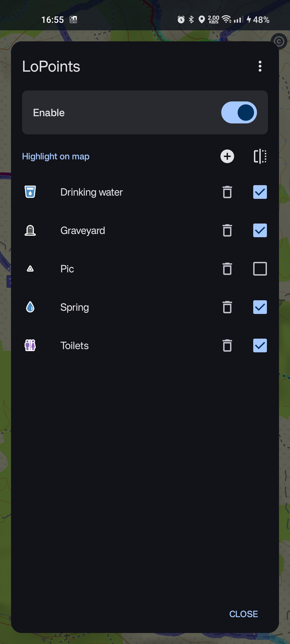Screen dimensions: 290x644
Task: Uncheck the Toilets checkbox
Action: click(x=260, y=346)
